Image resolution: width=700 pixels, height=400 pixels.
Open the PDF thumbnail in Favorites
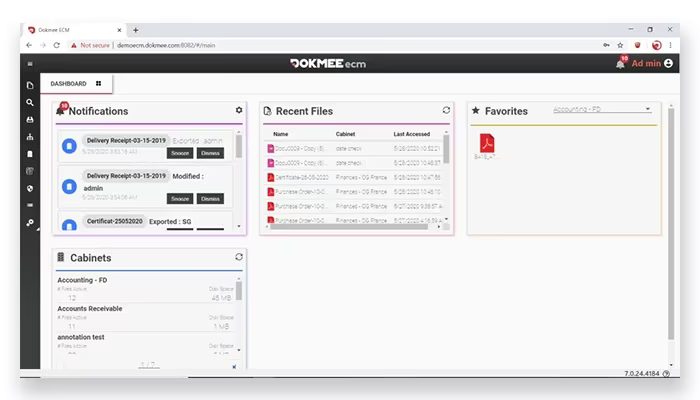tap(487, 143)
